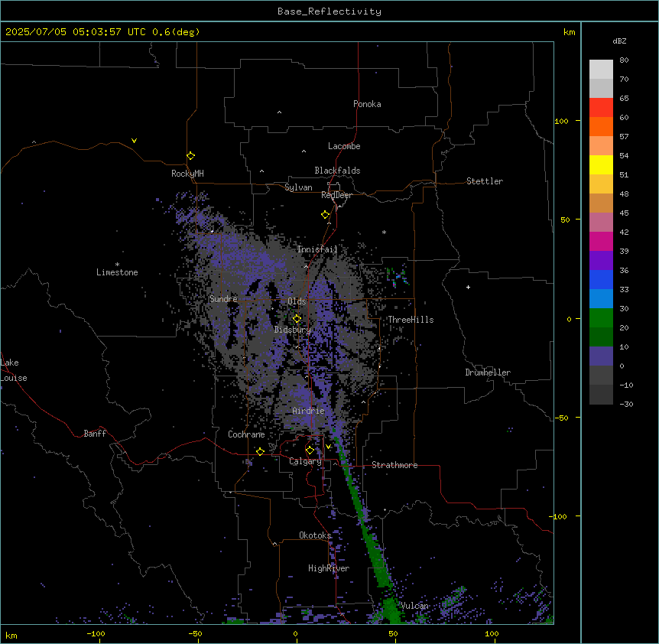The width and height of the screenshot is (659, 644).
Task: Click the Blackfalds city label
Action: pyautogui.click(x=337, y=171)
